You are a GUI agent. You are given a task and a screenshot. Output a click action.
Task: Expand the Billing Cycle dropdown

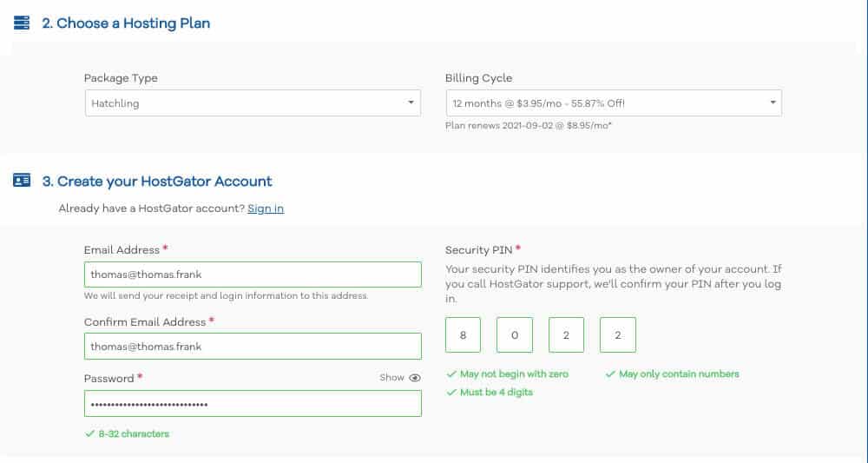click(614, 103)
